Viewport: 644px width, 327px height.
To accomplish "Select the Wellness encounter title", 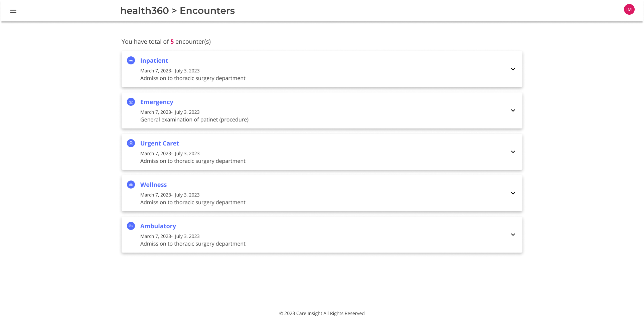I will point(153,185).
